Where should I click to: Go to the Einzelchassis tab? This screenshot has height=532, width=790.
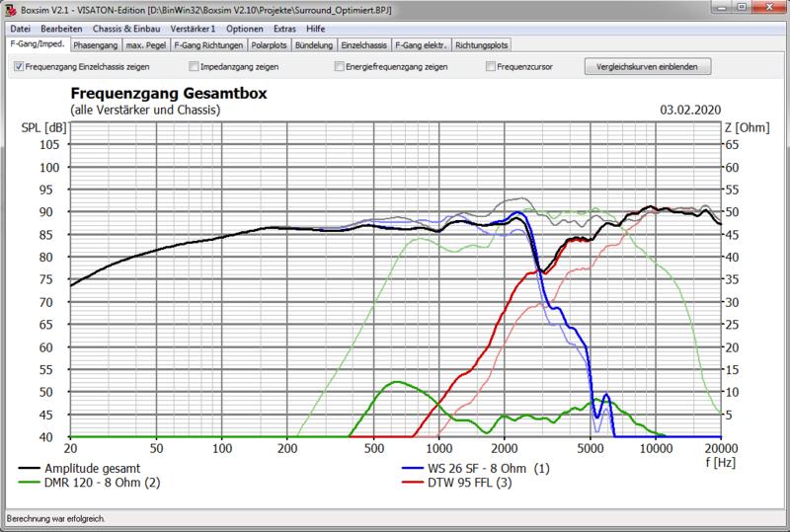(x=364, y=44)
